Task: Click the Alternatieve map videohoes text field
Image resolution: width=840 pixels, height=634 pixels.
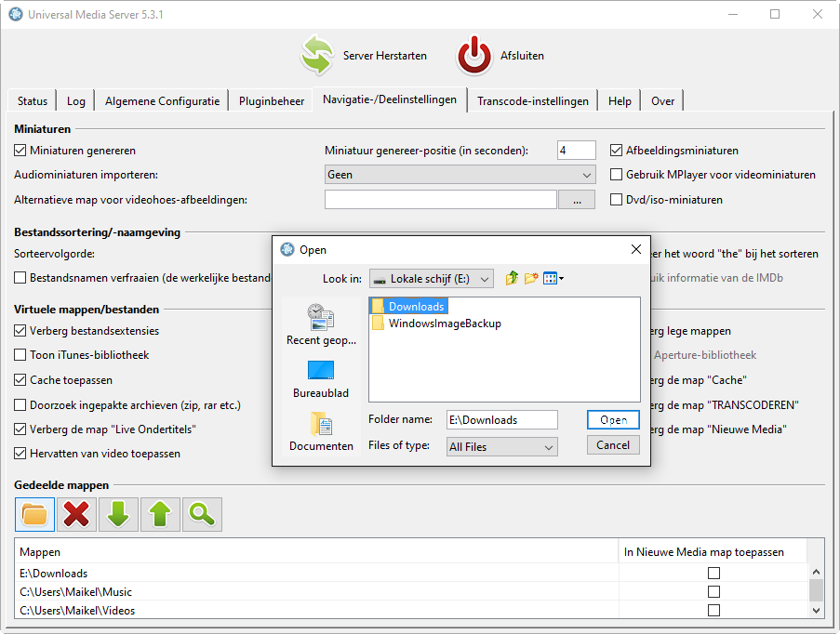Action: (x=441, y=200)
